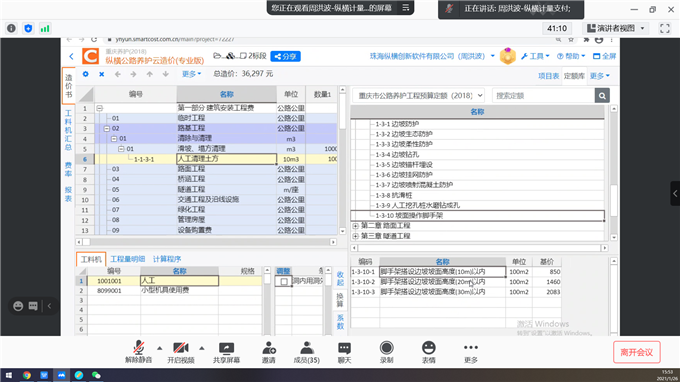The image size is (680, 382).
Task: Turn on camera via 开启视频
Action: [181, 352]
